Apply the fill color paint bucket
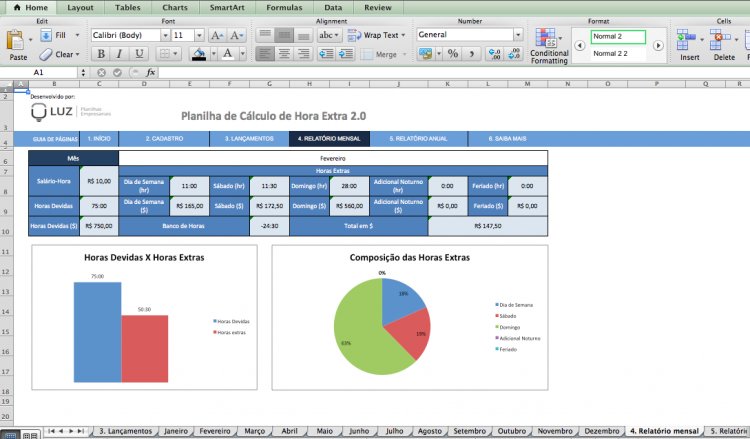The image size is (750, 439). point(199,54)
